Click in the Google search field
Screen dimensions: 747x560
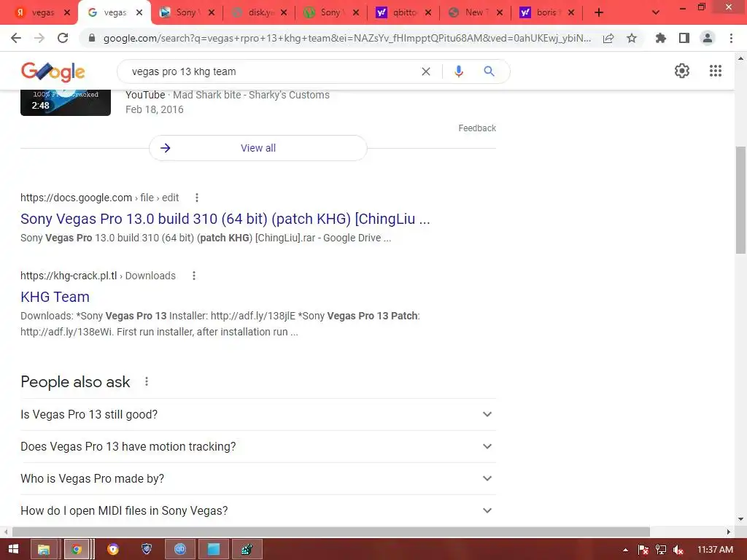point(271,71)
